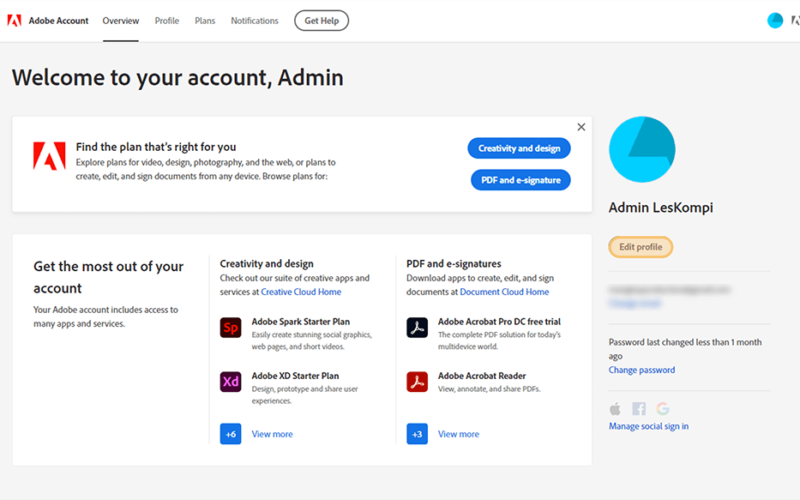The width and height of the screenshot is (800, 500).
Task: Click the Get Help button
Action: coord(321,21)
